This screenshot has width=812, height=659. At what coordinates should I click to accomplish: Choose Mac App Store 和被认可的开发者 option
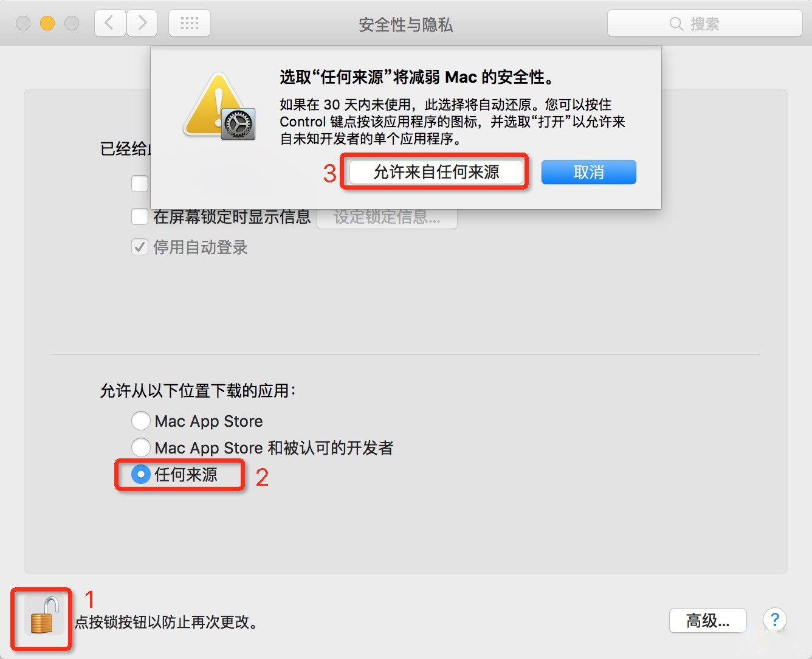tap(141, 447)
